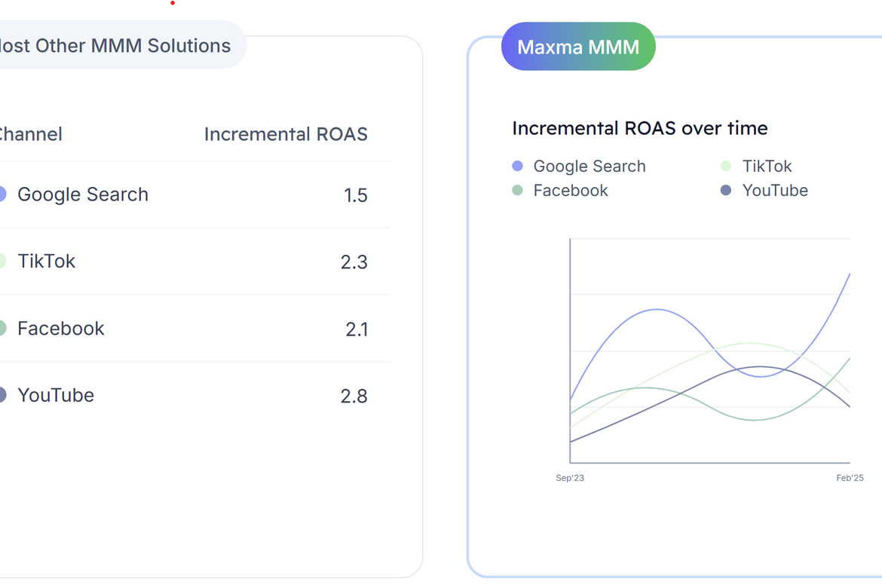Click the Incremental ROAS over time title
Screen dimensions: 882x588
(x=639, y=128)
